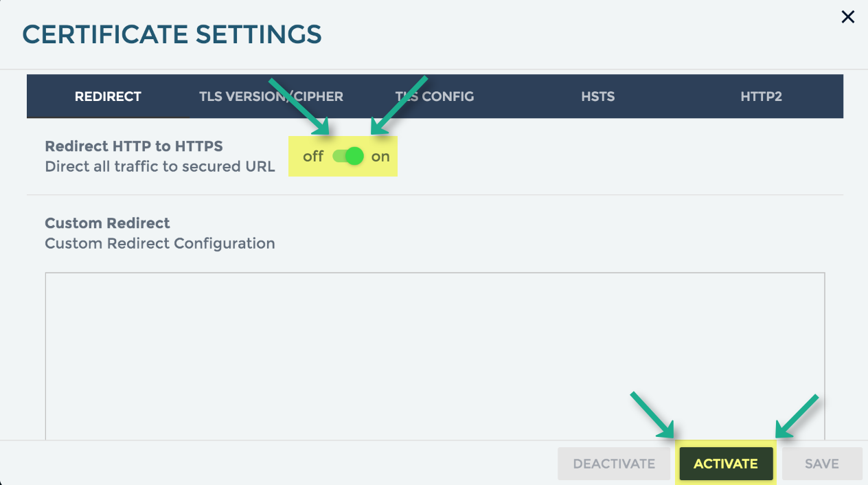Focus the Custom Redirect configuration text area
Image resolution: width=868 pixels, height=485 pixels.
pyautogui.click(x=435, y=356)
